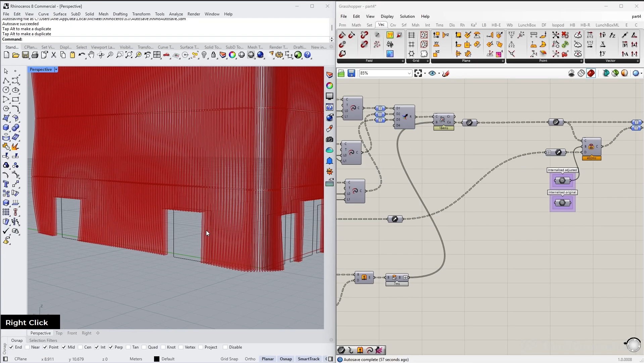The width and height of the screenshot is (644, 363).
Task: Open the 85% zoom level dropdown
Action: (409, 73)
